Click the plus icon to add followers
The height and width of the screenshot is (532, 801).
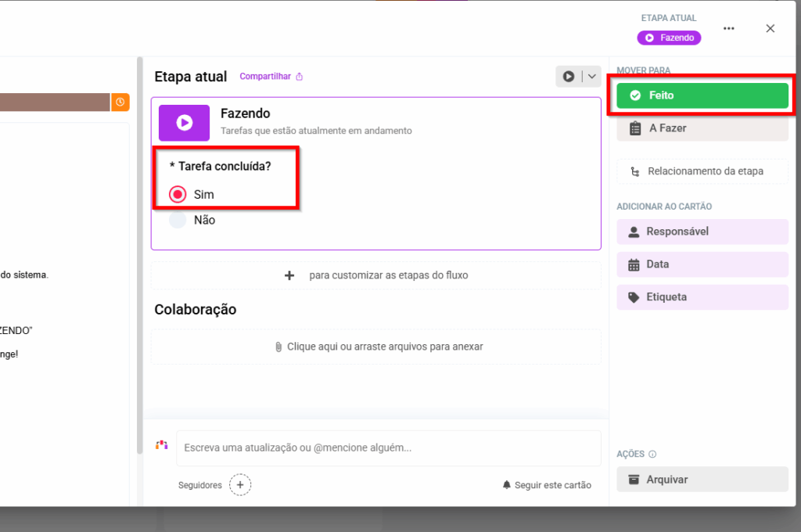(x=240, y=485)
